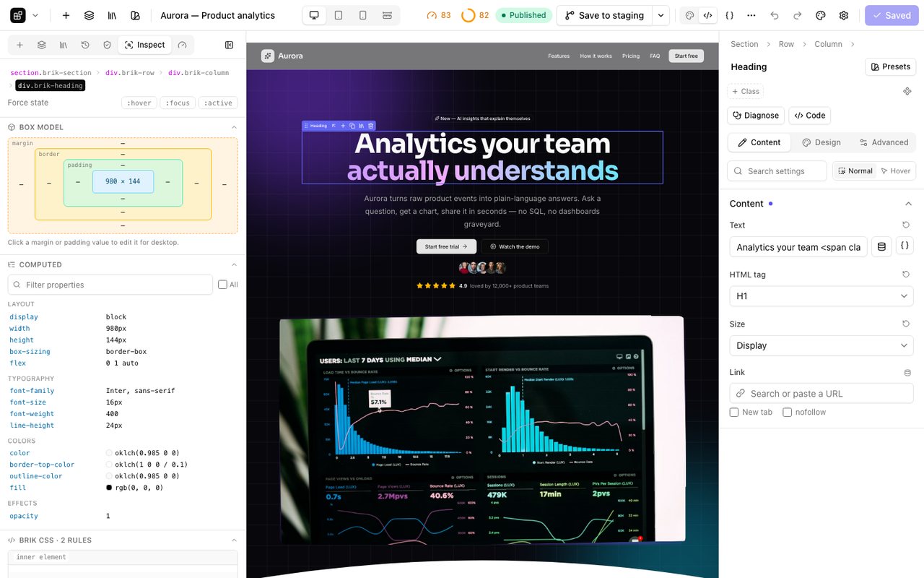Enable the nofollow checkbox
The image size is (924, 578).
click(788, 413)
